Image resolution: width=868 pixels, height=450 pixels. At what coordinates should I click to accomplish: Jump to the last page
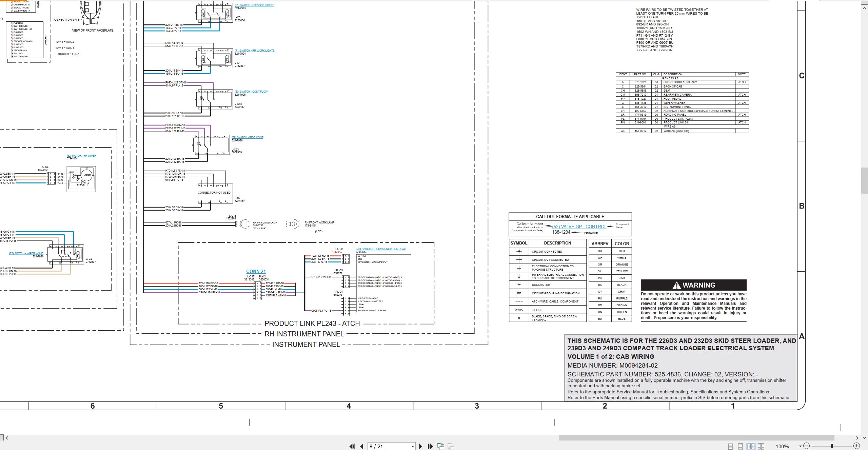coord(431,446)
